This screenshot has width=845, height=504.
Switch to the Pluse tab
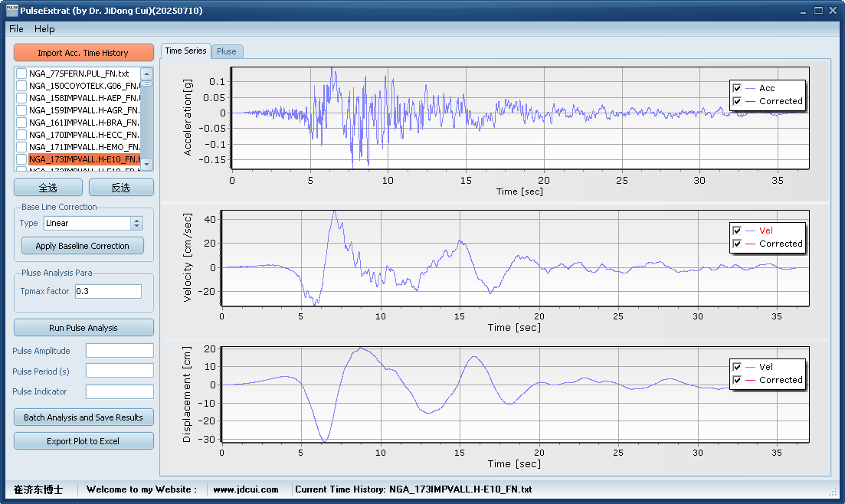(x=227, y=51)
